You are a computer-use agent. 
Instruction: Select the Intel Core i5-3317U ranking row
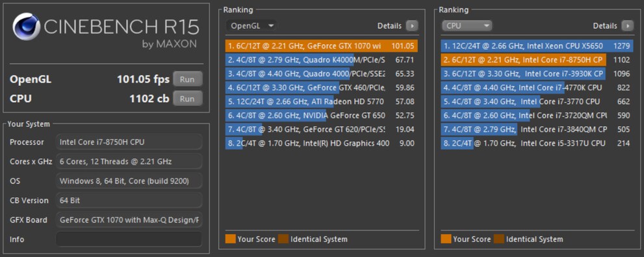point(537,144)
